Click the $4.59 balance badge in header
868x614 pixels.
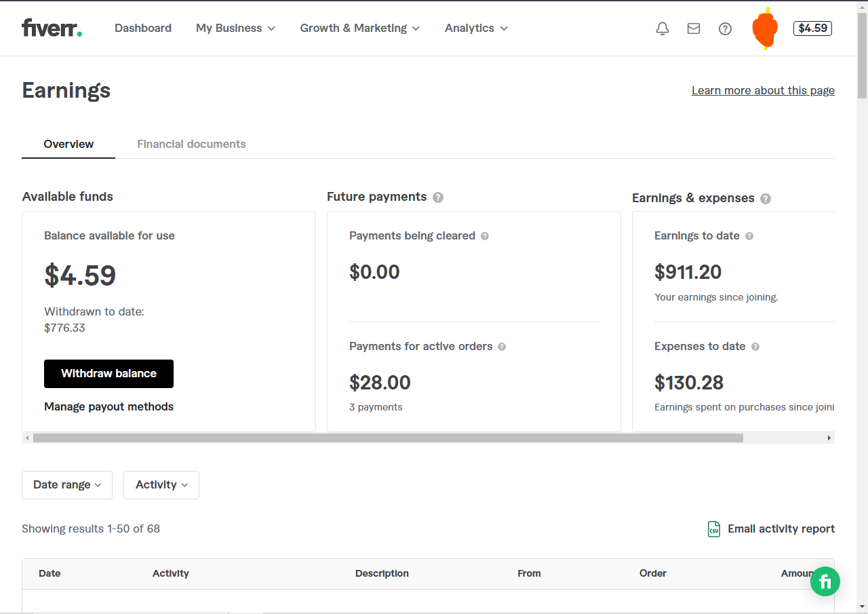(x=812, y=28)
